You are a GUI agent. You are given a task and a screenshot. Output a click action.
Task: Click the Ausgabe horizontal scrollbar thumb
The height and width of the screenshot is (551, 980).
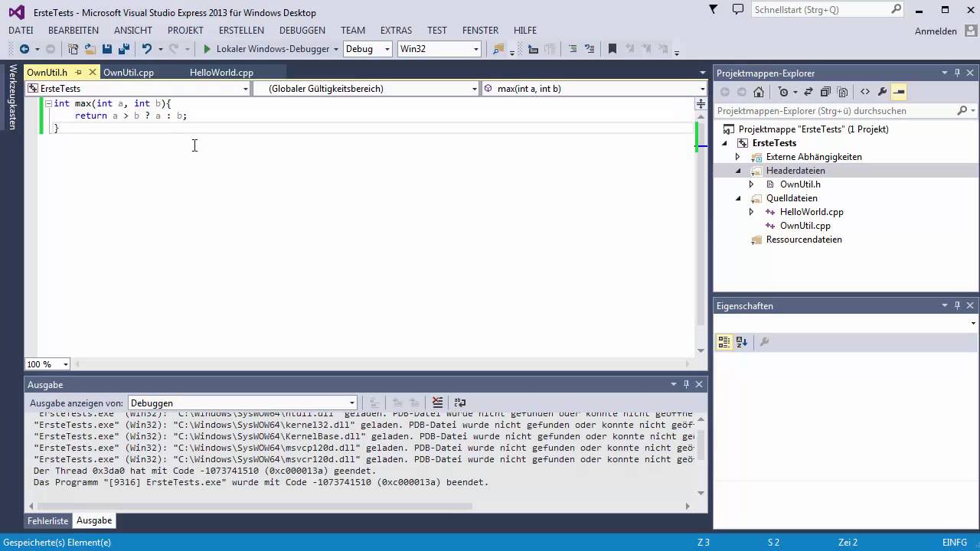tap(254, 506)
